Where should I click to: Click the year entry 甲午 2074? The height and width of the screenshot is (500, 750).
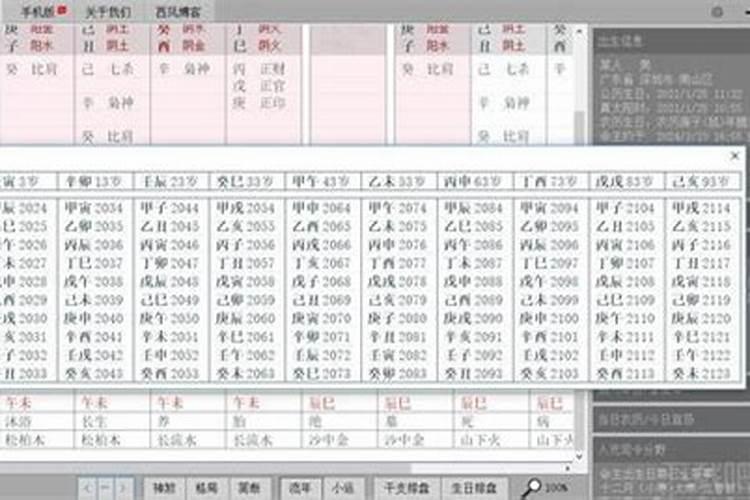(x=398, y=208)
